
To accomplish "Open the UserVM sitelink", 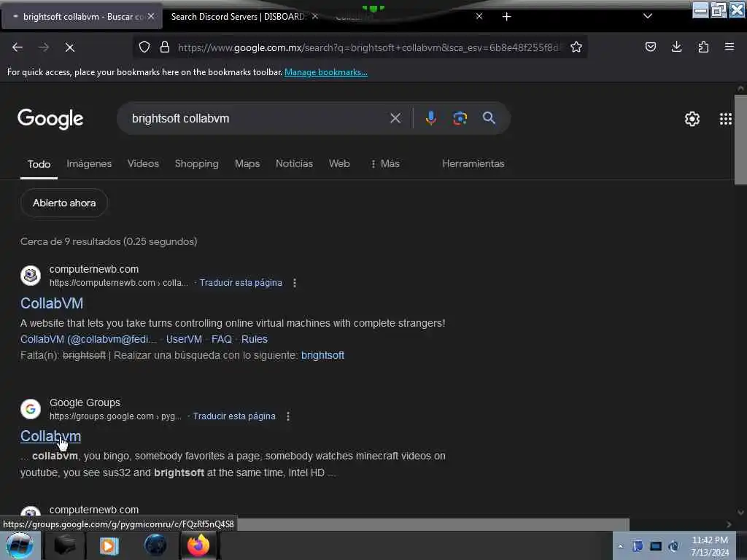I will [184, 339].
